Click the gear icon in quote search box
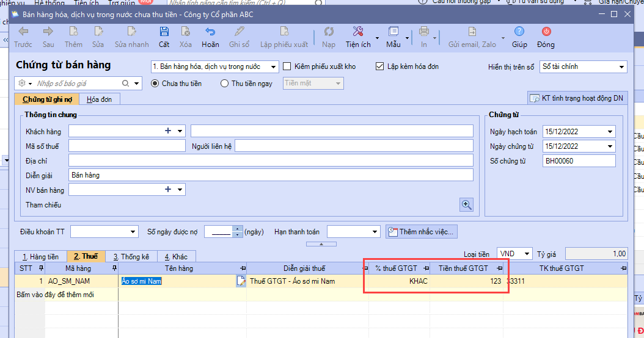 click(22, 83)
